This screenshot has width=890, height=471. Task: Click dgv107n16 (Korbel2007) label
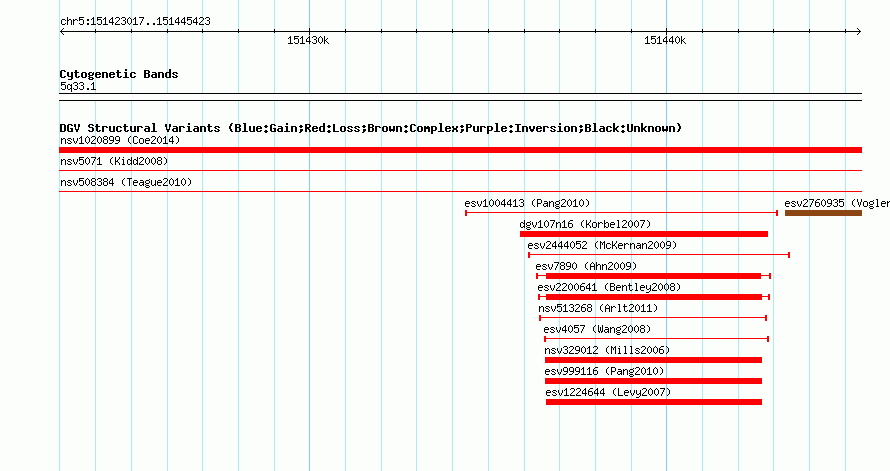pyautogui.click(x=585, y=224)
